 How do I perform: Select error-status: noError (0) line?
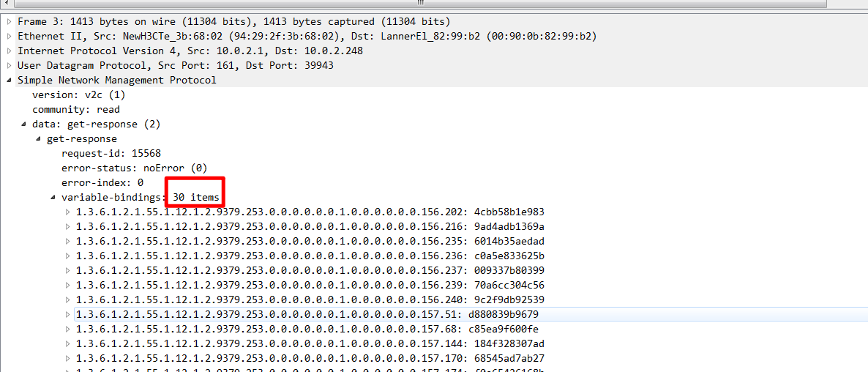point(134,168)
